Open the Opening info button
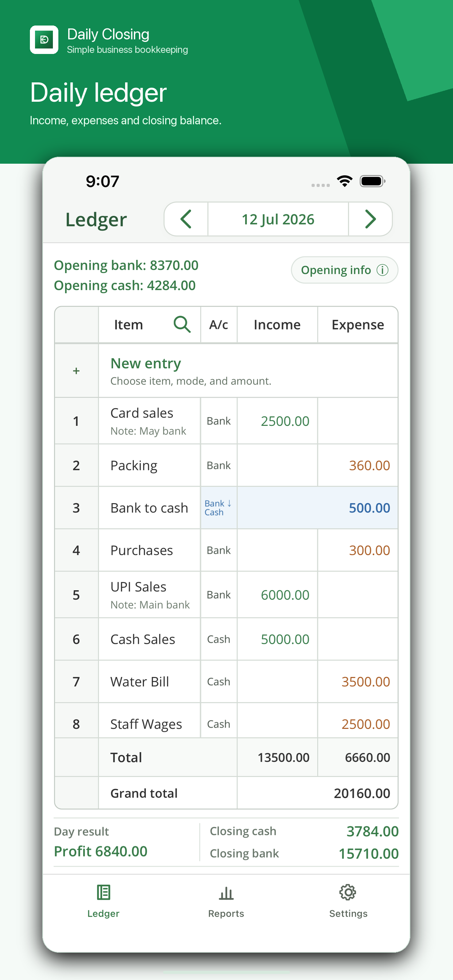 [345, 270]
